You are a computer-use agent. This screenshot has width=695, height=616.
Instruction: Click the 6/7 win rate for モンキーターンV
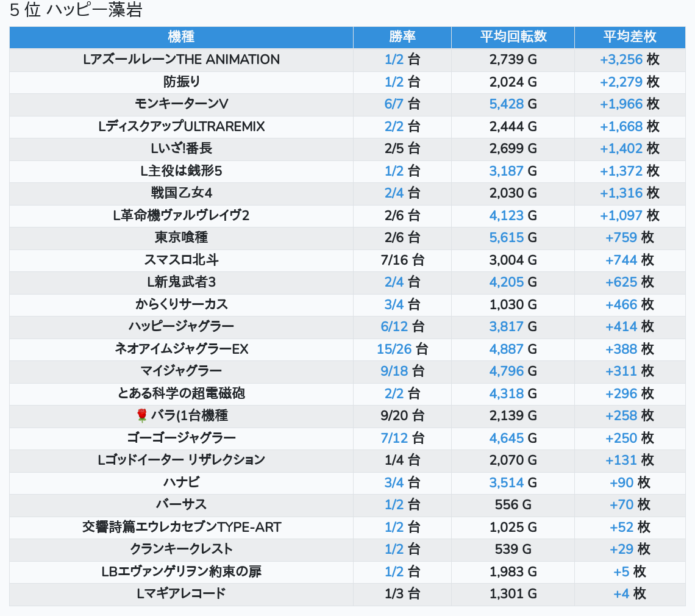tap(394, 104)
